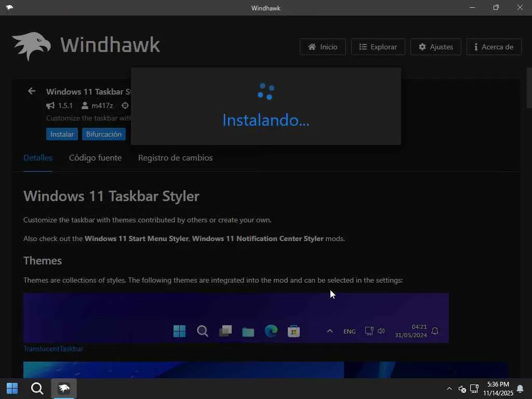The image size is (532, 399).
Task: Open the TranslucentTaskbar theme link
Action: coord(54,349)
